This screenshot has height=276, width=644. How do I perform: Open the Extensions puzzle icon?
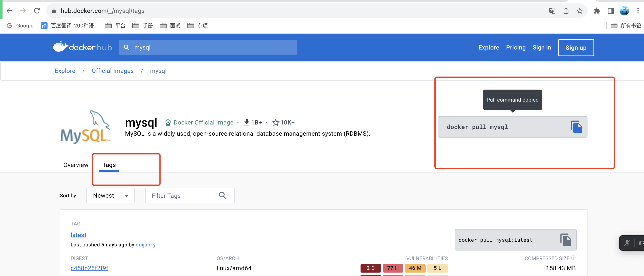pos(597,11)
